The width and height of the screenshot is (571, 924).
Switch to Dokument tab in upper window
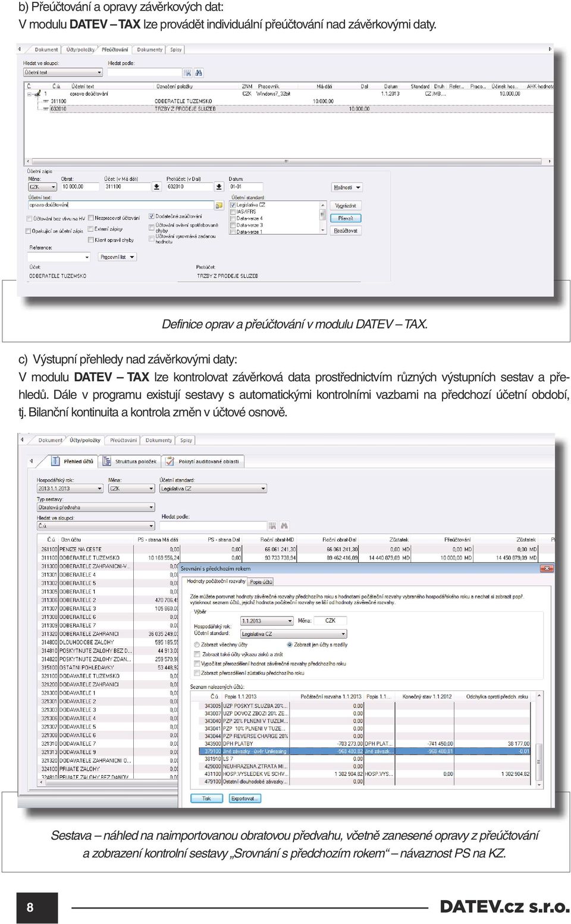tap(46, 50)
